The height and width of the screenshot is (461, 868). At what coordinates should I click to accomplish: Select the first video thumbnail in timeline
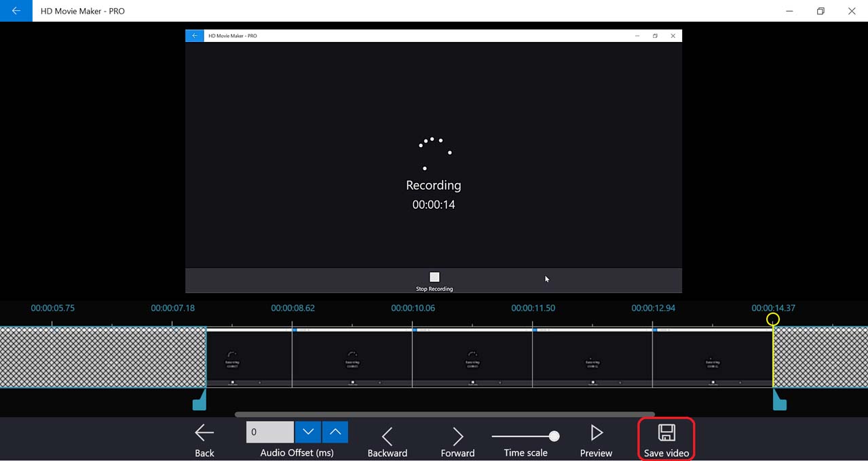point(249,358)
